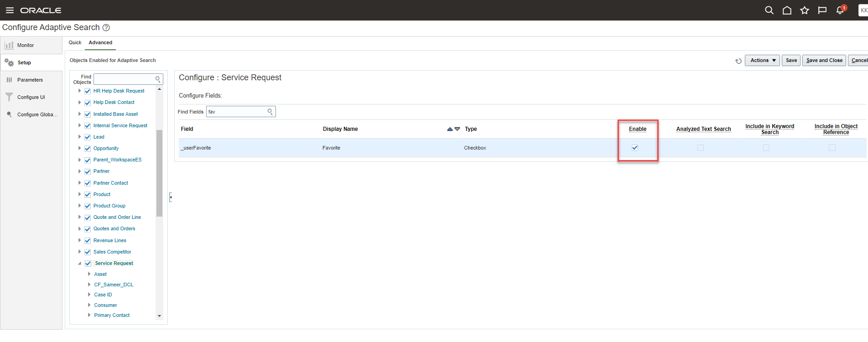This screenshot has height=342, width=868.
Task: Click the Find Objects search icon
Action: [158, 79]
